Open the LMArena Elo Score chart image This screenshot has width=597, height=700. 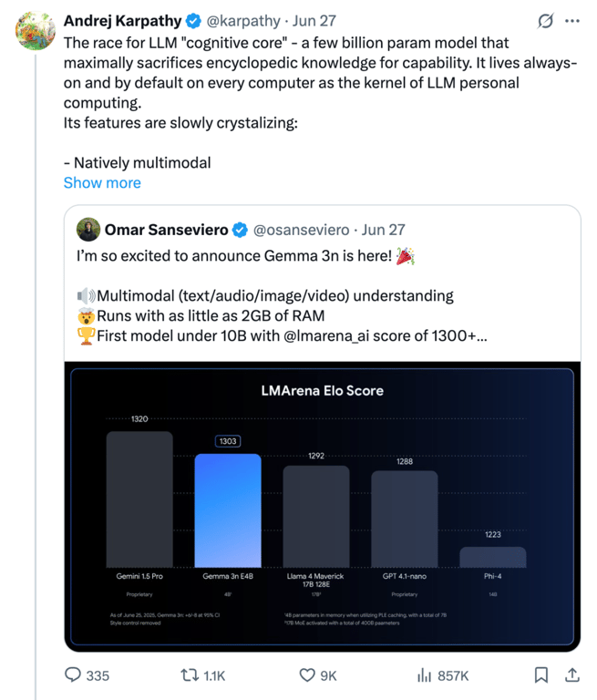tap(322, 506)
